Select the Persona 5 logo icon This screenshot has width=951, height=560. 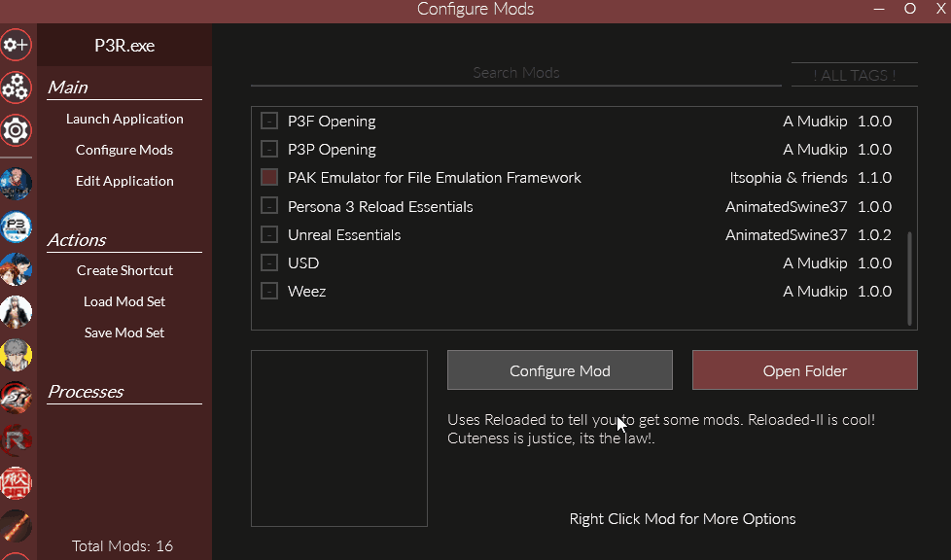point(17,397)
